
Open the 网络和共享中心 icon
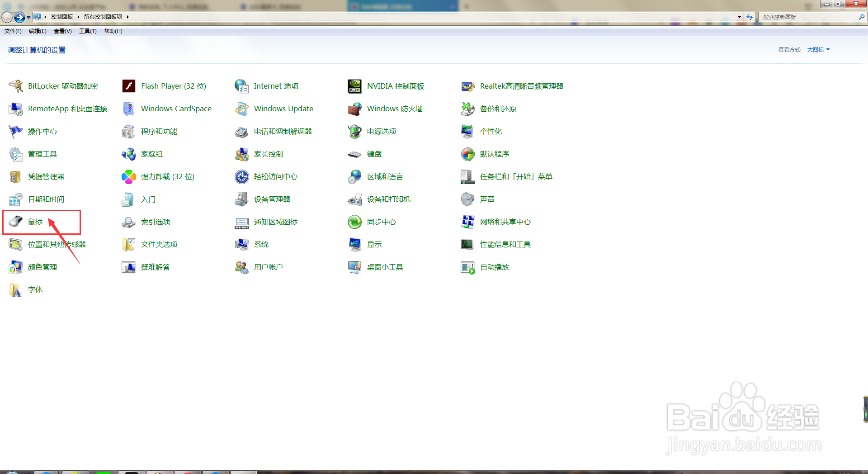[468, 222]
